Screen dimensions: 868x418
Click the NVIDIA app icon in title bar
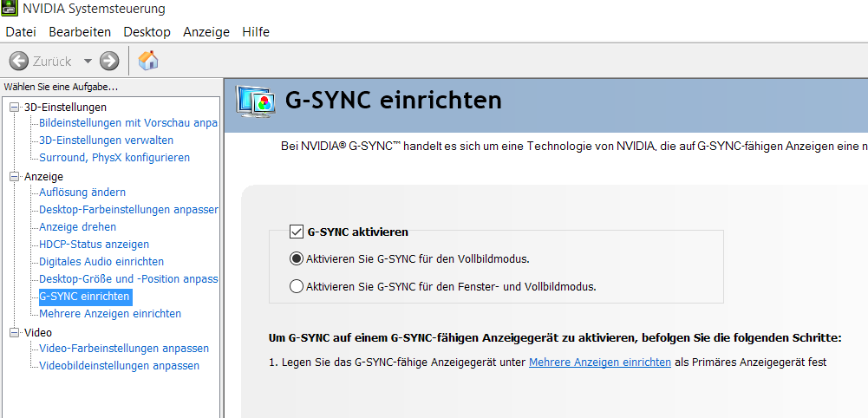[x=9, y=8]
